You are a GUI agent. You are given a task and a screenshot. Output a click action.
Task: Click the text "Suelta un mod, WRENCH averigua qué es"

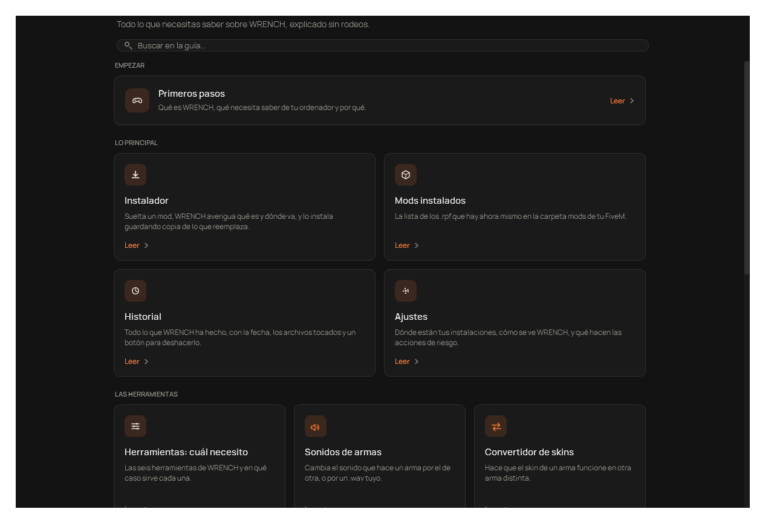[229, 221]
